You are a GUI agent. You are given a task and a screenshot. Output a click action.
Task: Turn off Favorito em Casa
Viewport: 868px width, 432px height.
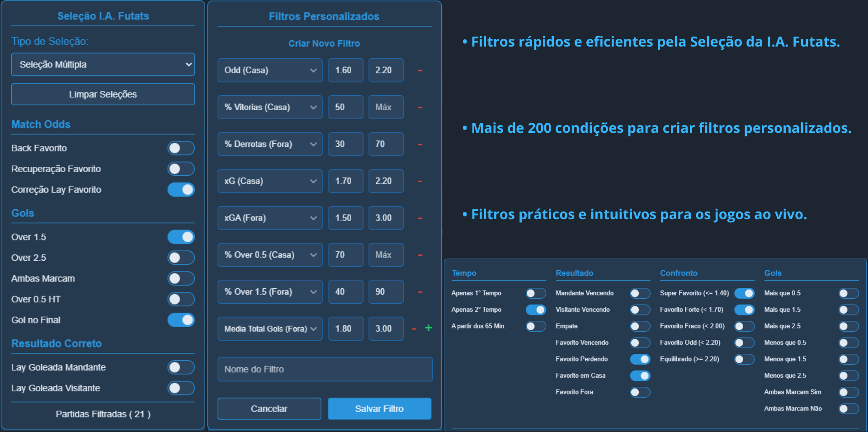click(x=641, y=376)
